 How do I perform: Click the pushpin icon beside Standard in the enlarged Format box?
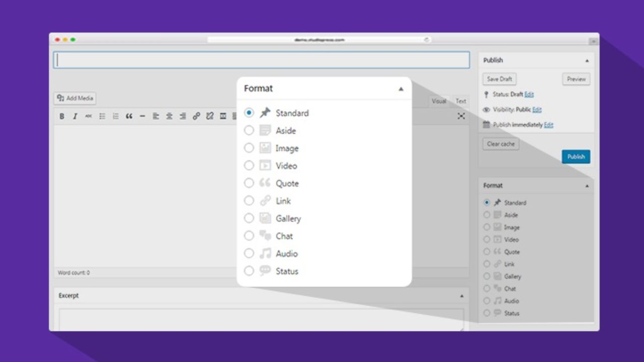265,113
